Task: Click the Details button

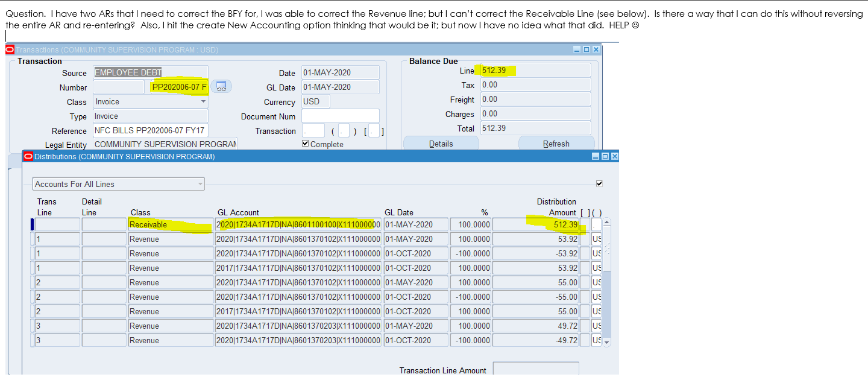Action: point(441,144)
